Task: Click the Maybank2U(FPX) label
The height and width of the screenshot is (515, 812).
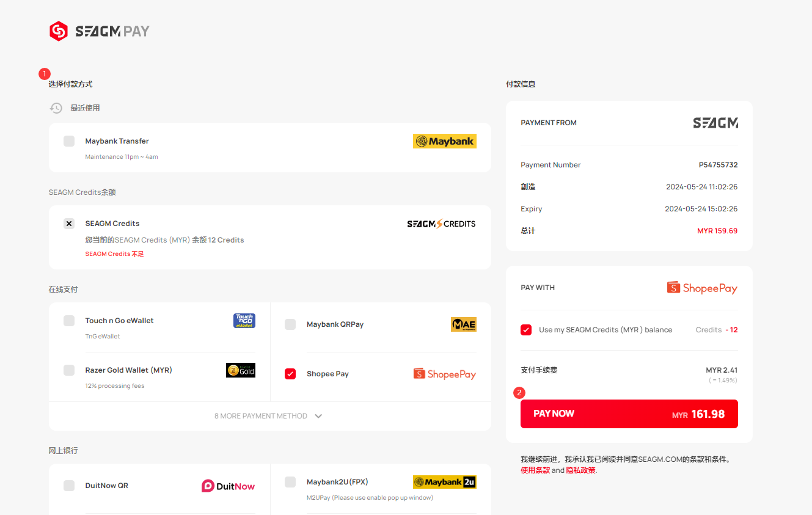Action: pyautogui.click(x=337, y=482)
